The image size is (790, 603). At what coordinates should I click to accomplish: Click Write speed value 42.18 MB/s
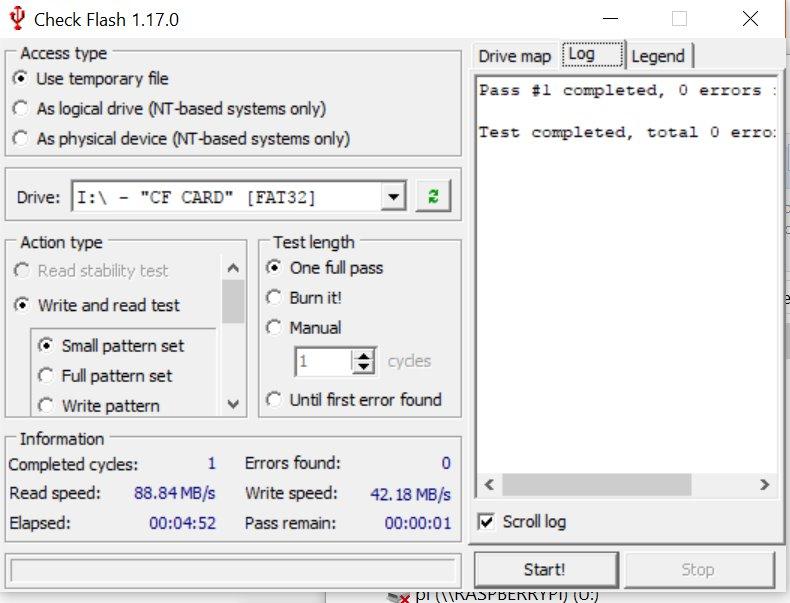point(410,494)
